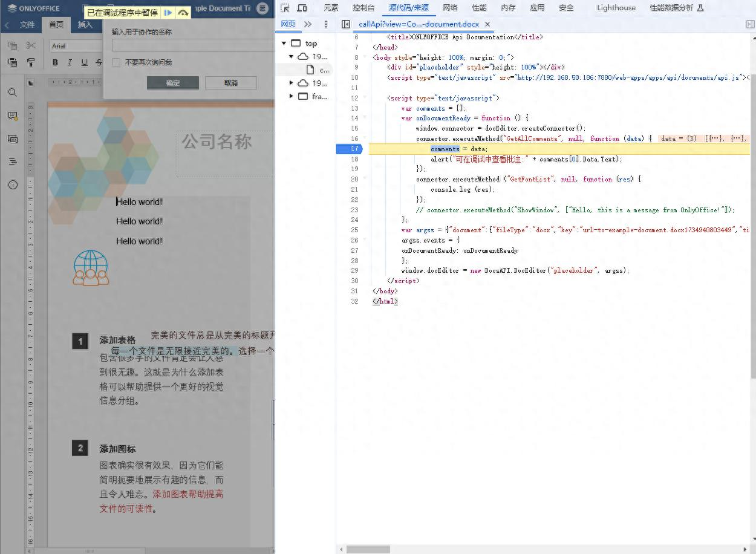Set a breakpoint on line 21
The width and height of the screenshot is (756, 554).
(x=354, y=189)
